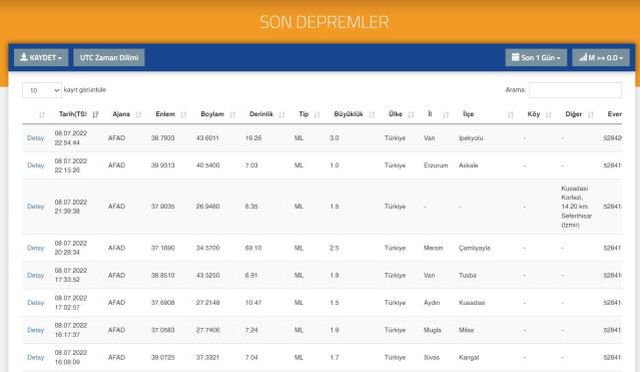Click the Büyüklük column header text
This screenshot has width=640, height=372.
coord(348,114)
